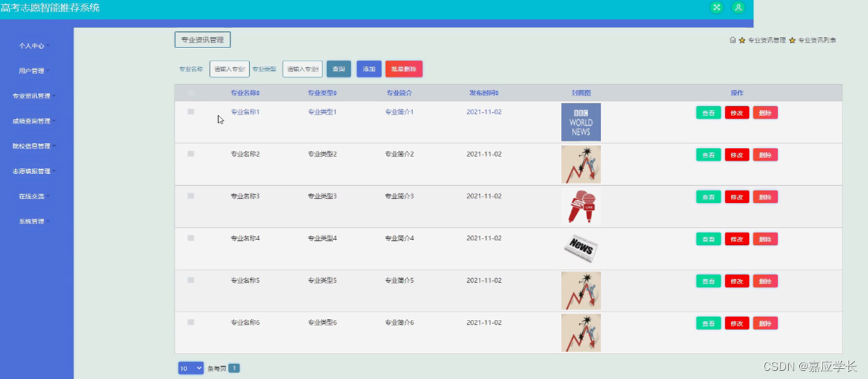The height and width of the screenshot is (379, 868).
Task: Click the 专业名称1 cell text
Action: pyautogui.click(x=245, y=111)
